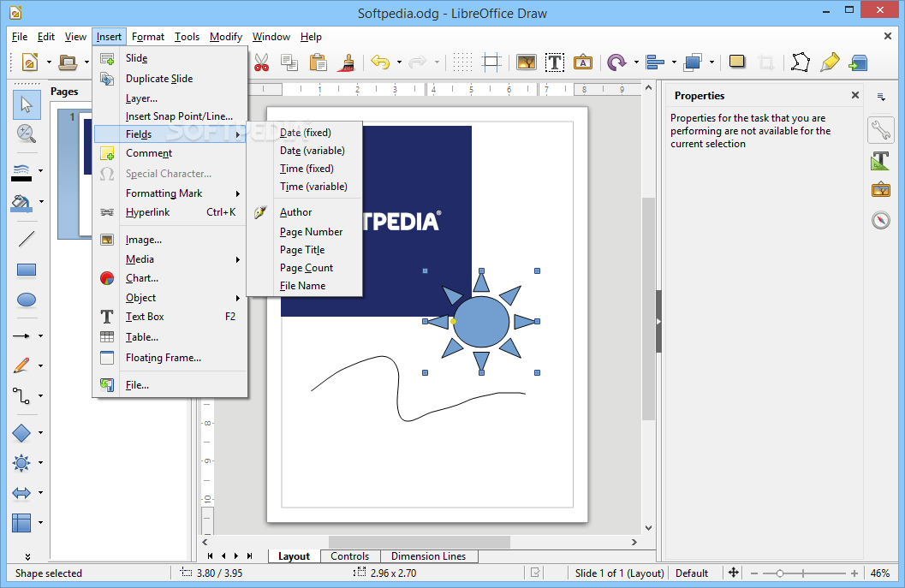Activate the Zoom & Pan tool
The height and width of the screenshot is (588, 905).
pos(26,134)
